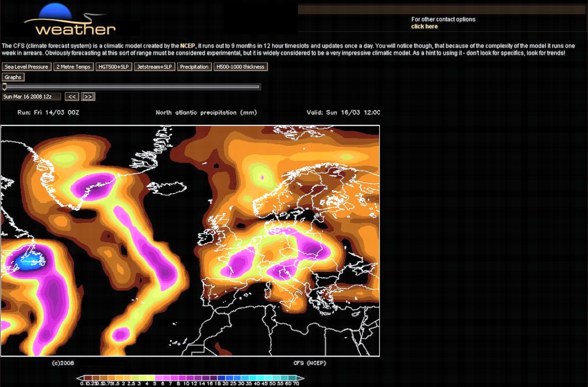
Task: Click the "click here" contact link
Action: coord(424,27)
